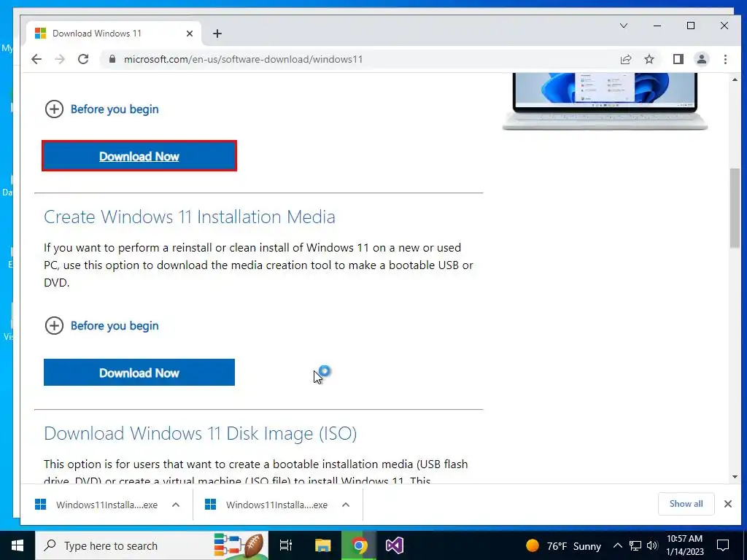Viewport: 747px width, 560px height.
Task: Click the scrollbar's down arrow
Action: click(735, 477)
